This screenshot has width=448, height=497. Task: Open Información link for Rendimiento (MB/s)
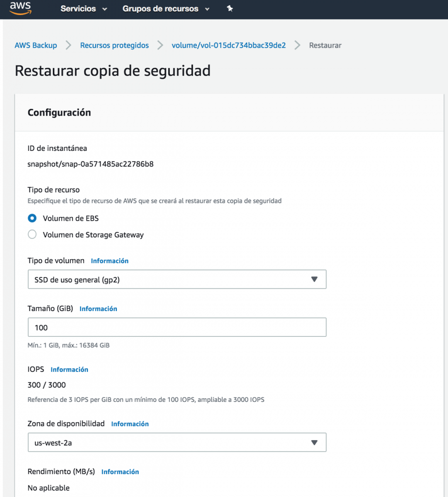120,472
